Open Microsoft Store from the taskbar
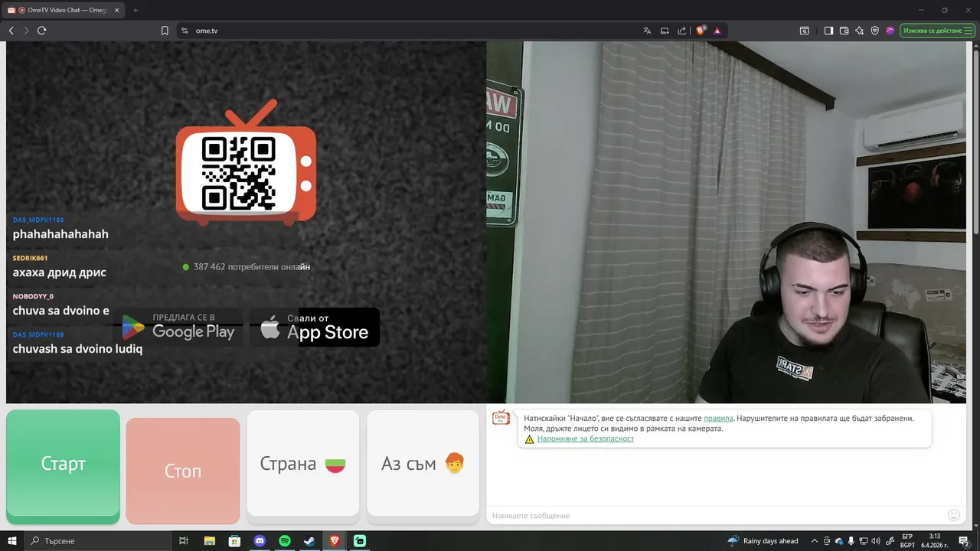 234,541
